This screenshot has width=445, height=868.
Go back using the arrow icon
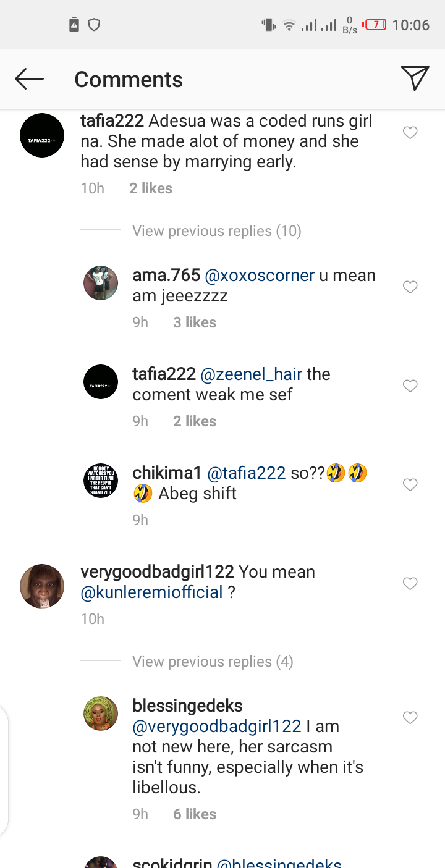pyautogui.click(x=29, y=79)
